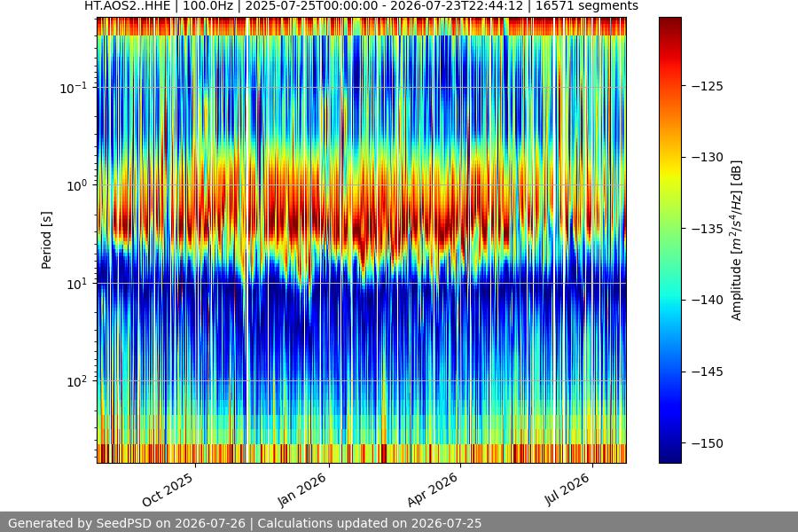Click the 'Oct 2025' x-axis tick label

(x=168, y=489)
